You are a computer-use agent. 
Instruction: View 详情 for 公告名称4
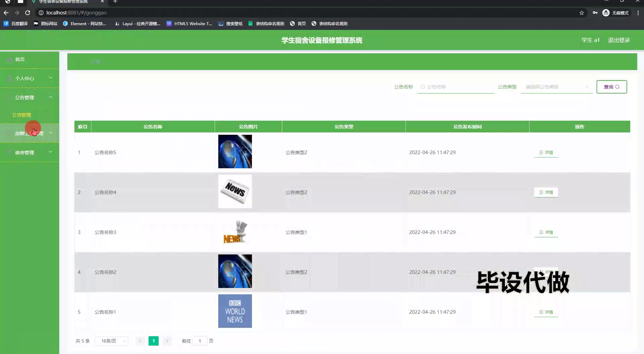546,192
